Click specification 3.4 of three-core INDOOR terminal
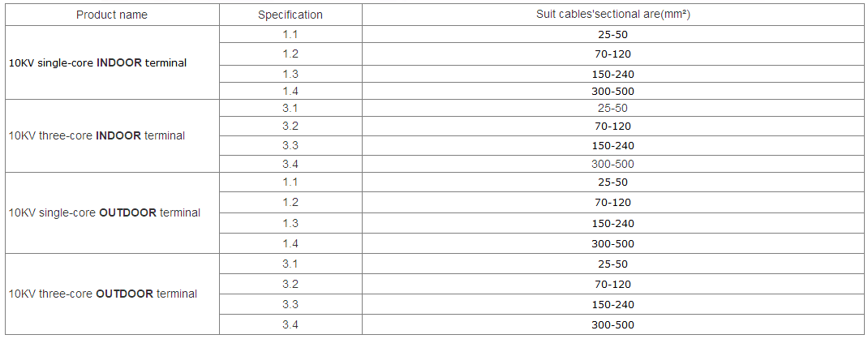Screen dimensions: 868x339 click(290, 164)
